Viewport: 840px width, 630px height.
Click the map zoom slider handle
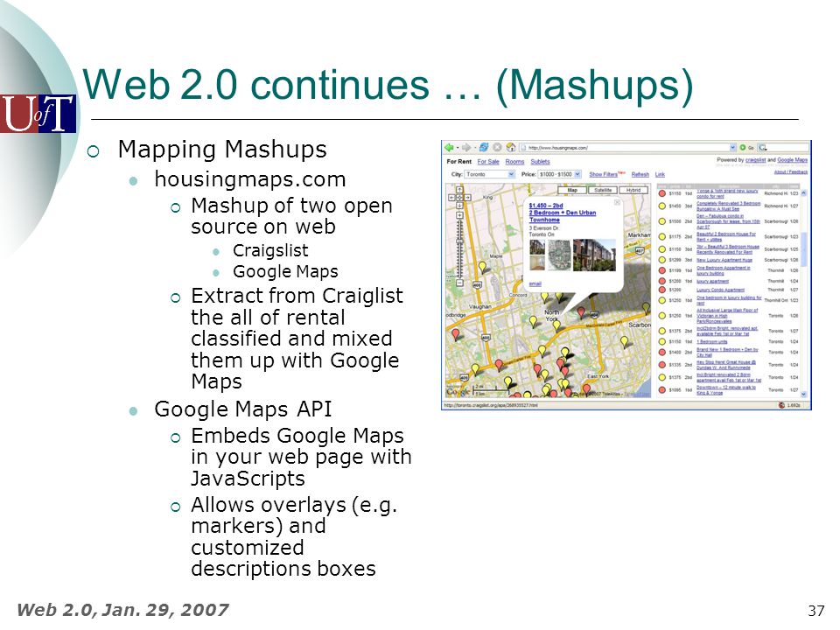point(459,241)
